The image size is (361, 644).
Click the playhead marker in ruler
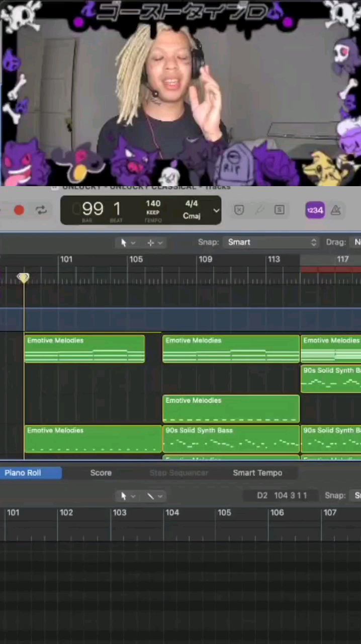pos(24,278)
